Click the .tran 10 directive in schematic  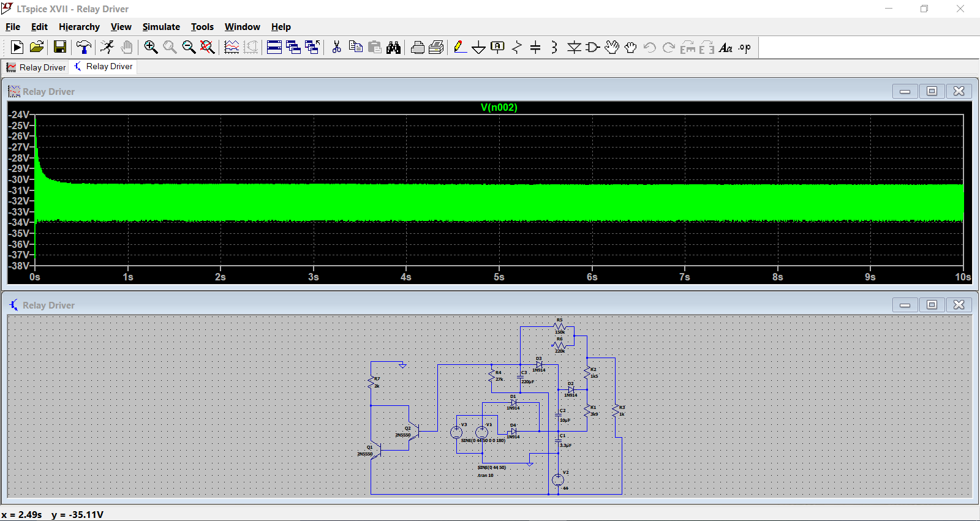[x=485, y=475]
